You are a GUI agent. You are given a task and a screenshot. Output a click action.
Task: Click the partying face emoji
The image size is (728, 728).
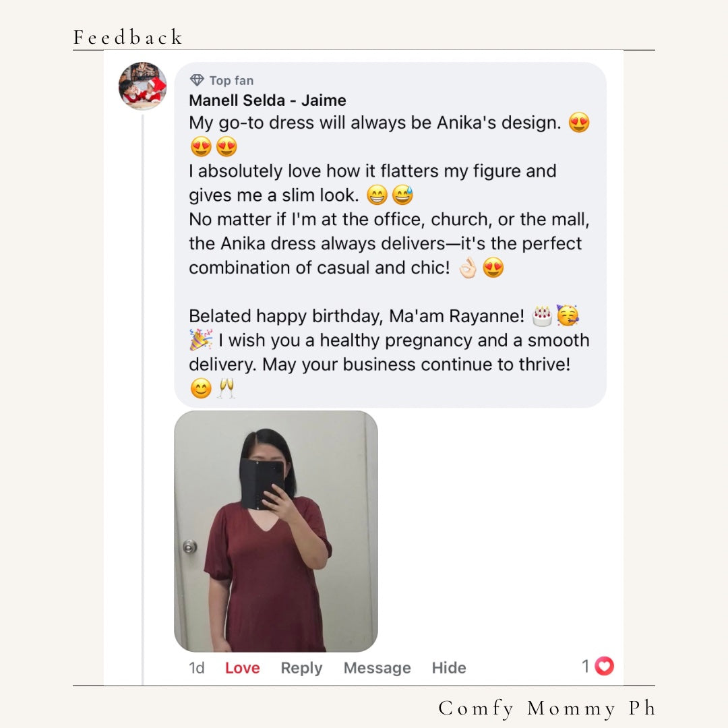tap(568, 315)
